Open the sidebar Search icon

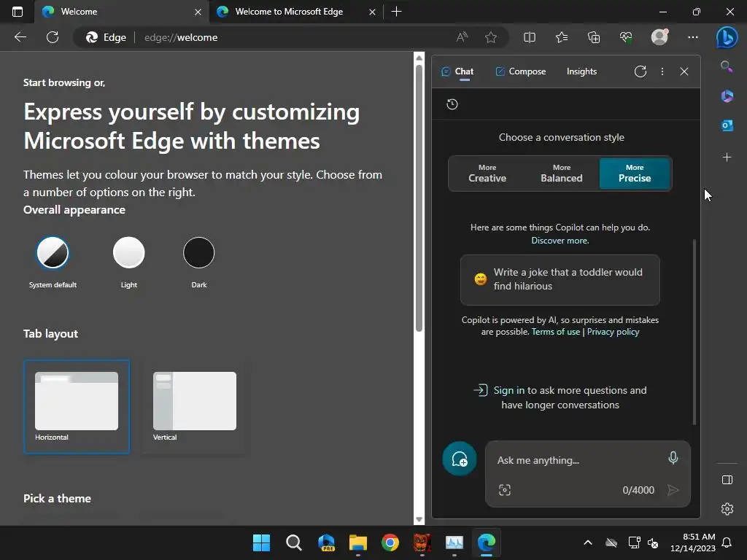point(727,66)
